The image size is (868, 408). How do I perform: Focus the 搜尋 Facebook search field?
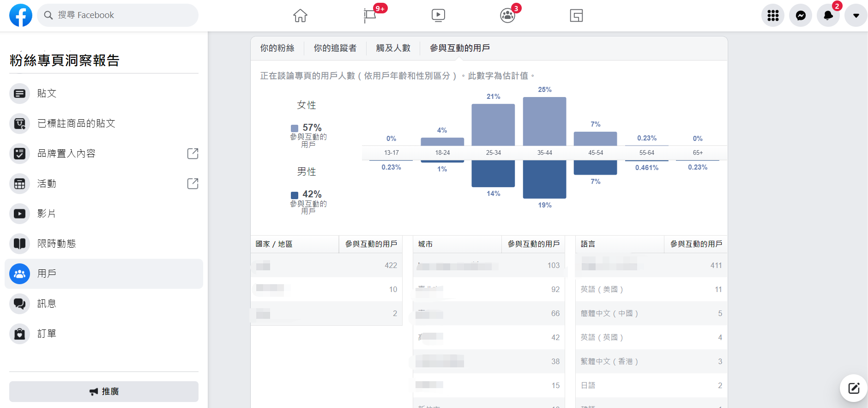tap(118, 15)
